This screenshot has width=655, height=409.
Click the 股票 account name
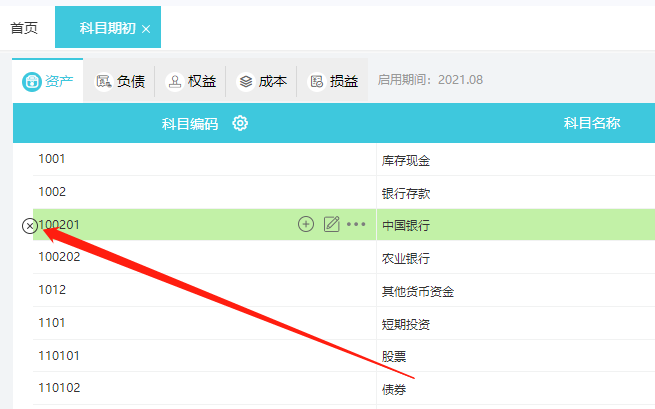pos(394,356)
